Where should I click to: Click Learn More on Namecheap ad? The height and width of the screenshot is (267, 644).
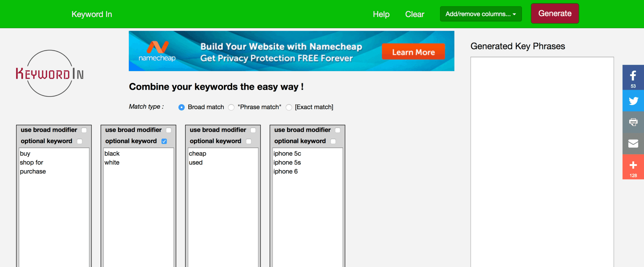coord(414,52)
